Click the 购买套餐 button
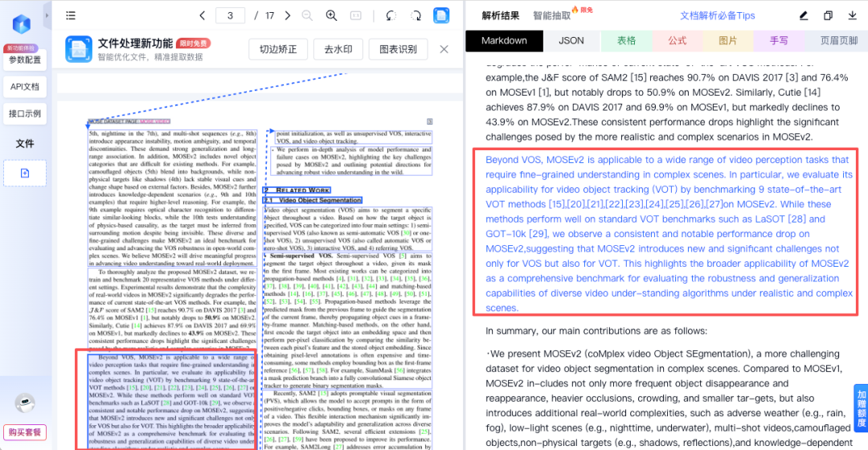The height and width of the screenshot is (450, 868). pyautogui.click(x=25, y=432)
